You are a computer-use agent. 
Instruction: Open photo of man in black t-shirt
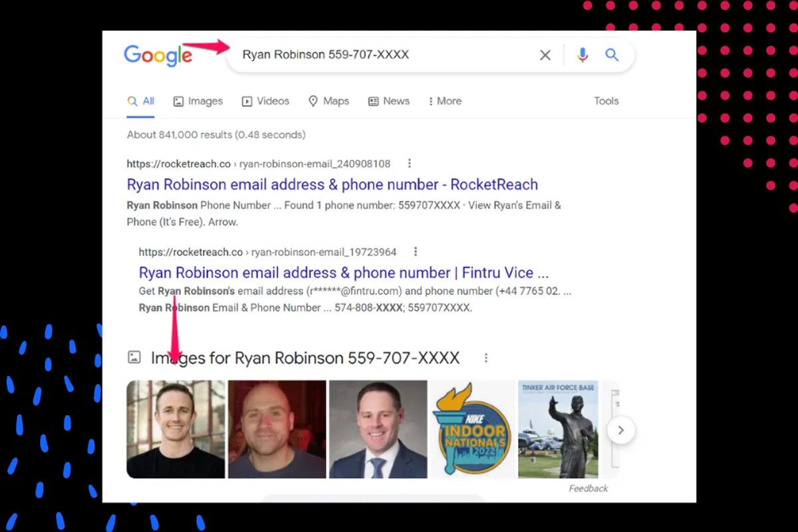(176, 430)
